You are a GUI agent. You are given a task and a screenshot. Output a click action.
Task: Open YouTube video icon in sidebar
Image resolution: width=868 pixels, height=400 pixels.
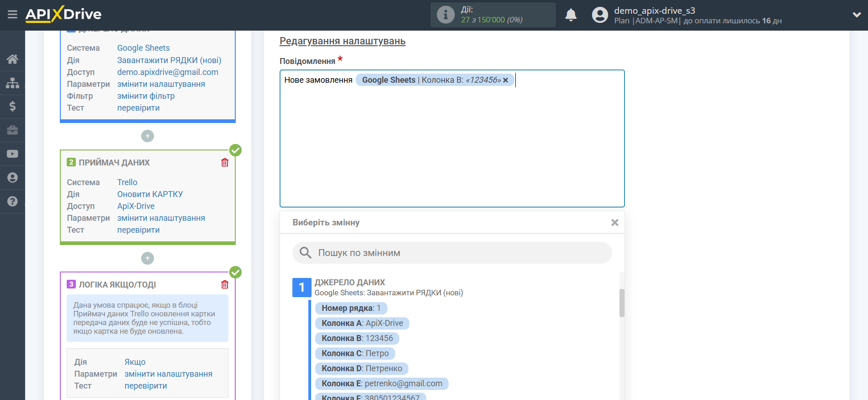12,154
